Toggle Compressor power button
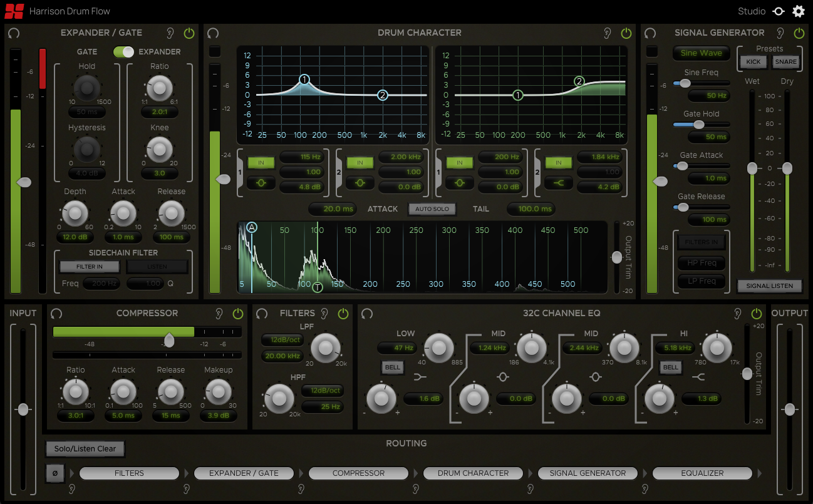Viewport: 813px width, 504px height. [238, 314]
